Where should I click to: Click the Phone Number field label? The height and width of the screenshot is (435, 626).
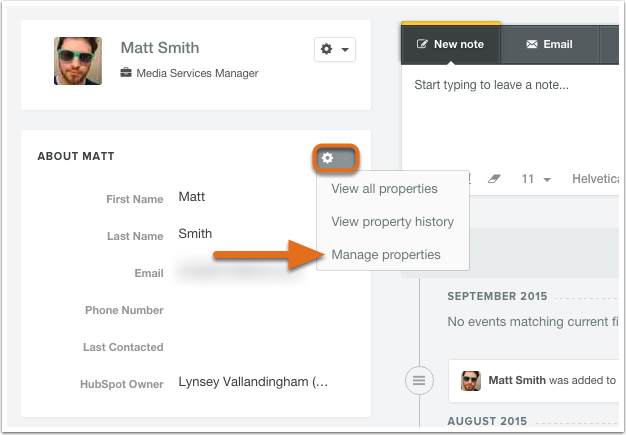(124, 310)
